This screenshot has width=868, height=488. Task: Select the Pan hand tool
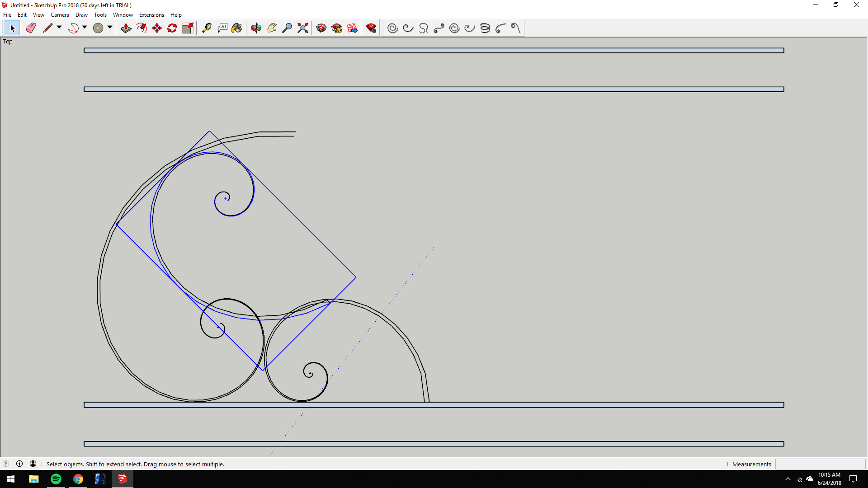(272, 28)
